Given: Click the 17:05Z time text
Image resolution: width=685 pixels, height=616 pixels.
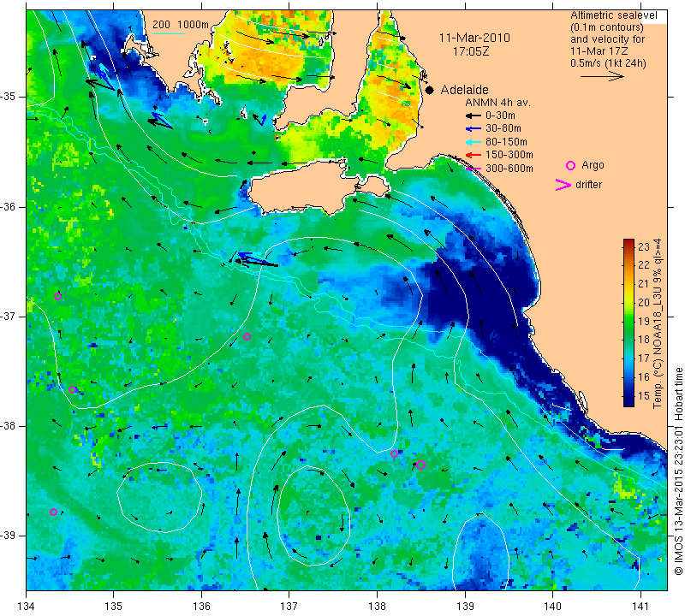Looking at the screenshot, I should [470, 51].
